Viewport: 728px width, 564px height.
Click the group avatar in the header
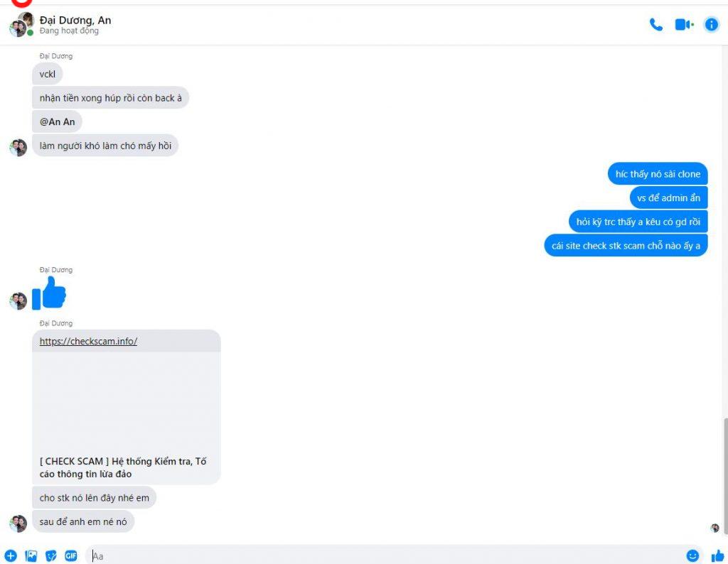click(x=21, y=25)
